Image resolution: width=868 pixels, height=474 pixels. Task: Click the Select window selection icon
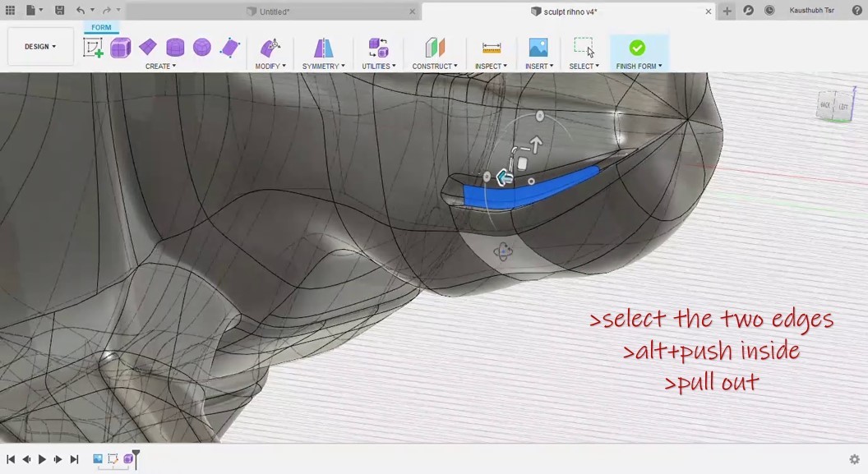click(584, 48)
